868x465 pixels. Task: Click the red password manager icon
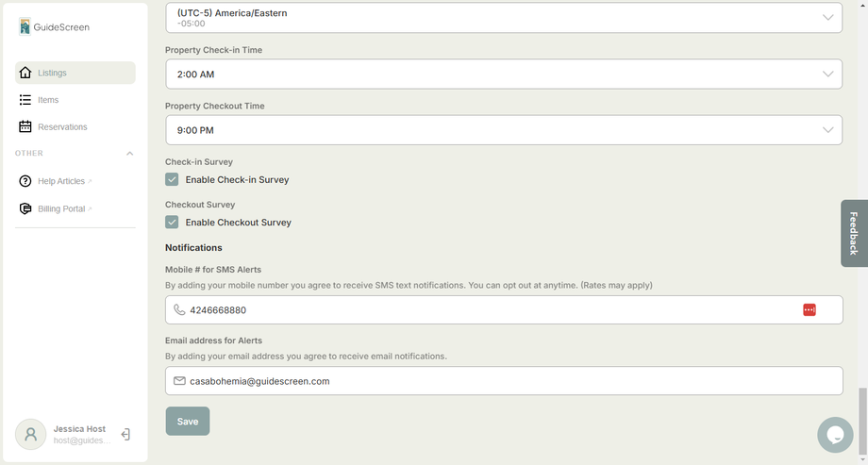(810, 309)
